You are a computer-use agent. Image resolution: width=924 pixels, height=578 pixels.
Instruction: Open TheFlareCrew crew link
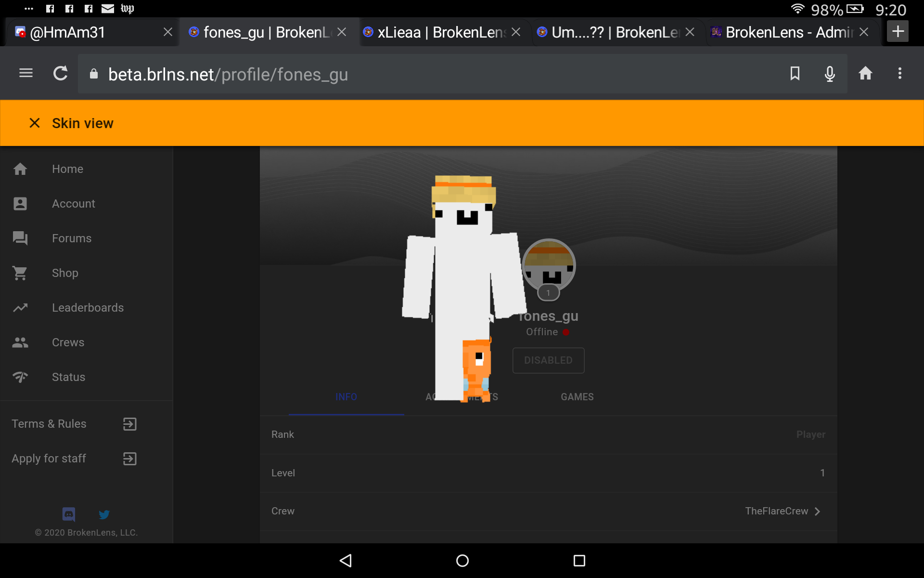tap(776, 511)
